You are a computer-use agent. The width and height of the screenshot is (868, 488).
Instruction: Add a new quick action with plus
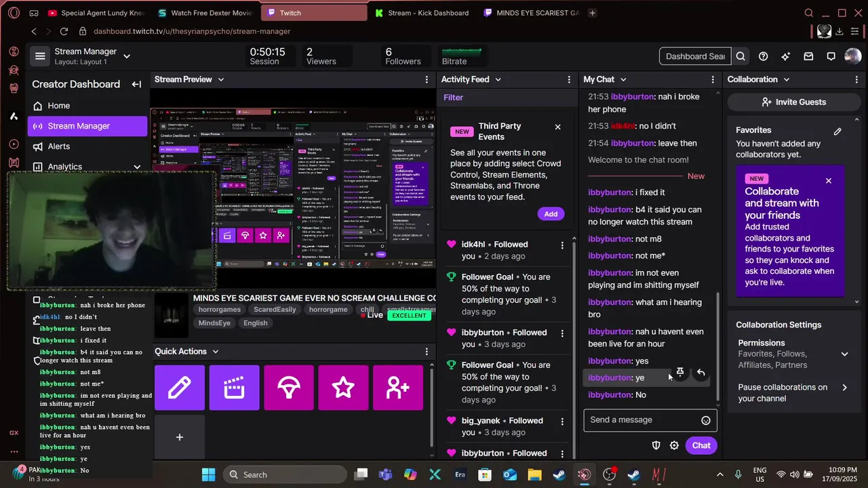[180, 437]
